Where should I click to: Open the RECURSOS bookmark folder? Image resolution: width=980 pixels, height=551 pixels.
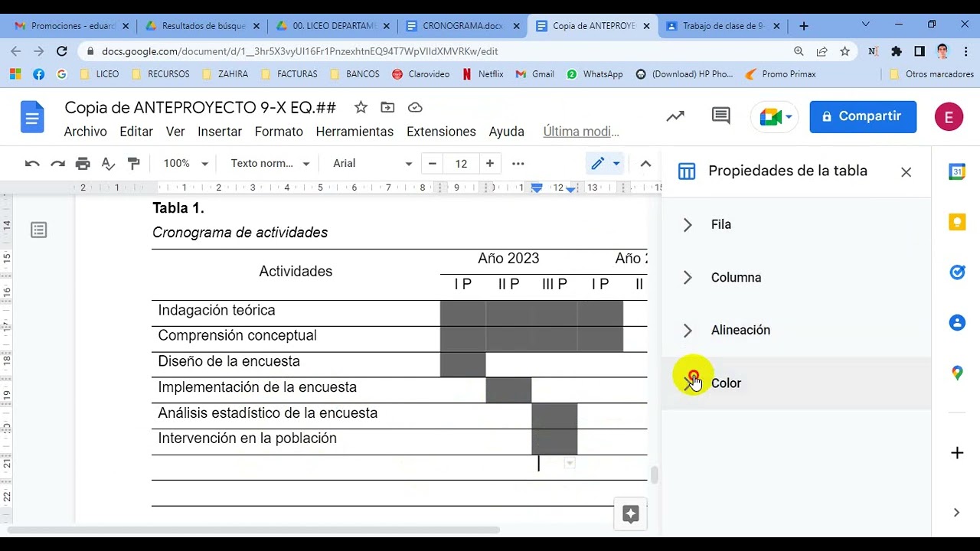(x=161, y=74)
